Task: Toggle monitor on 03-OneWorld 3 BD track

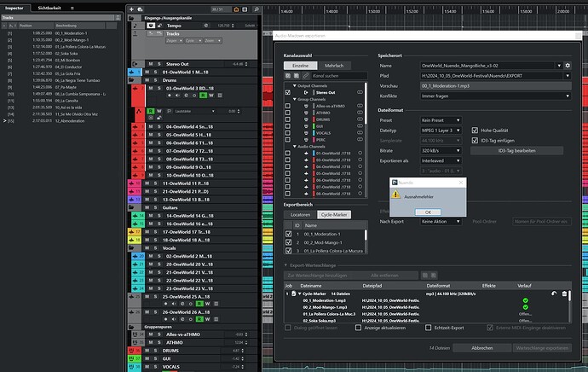Action: coord(177,96)
